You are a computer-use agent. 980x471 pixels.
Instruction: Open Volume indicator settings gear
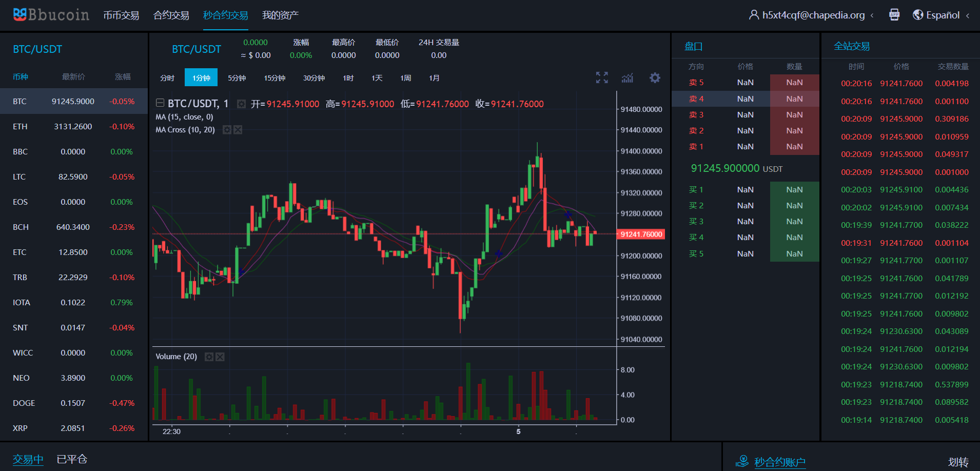209,357
